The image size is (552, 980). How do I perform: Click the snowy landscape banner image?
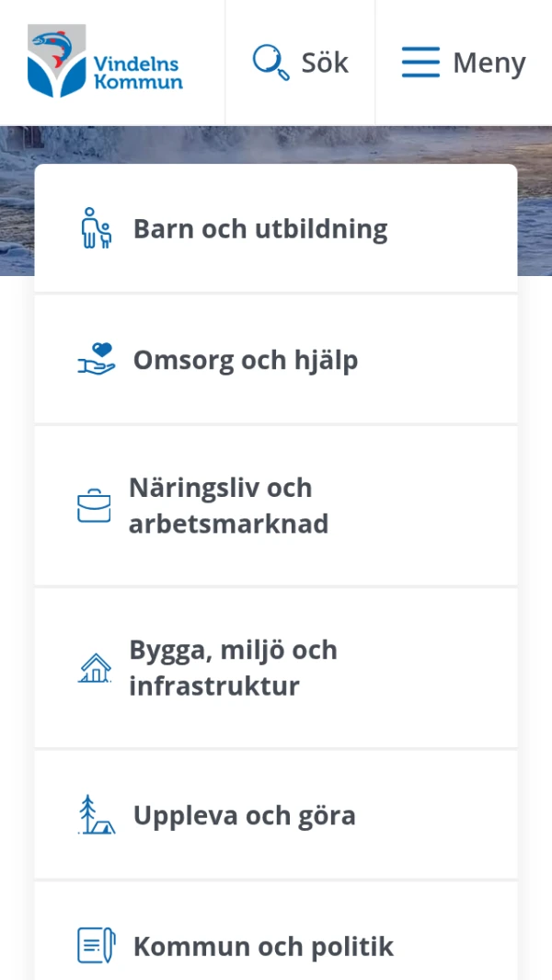(x=276, y=144)
